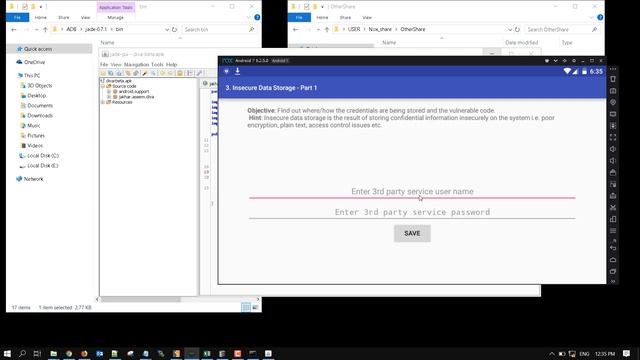The image size is (640, 360).
Task: Click the Nox fullscreen icon
Action: pyautogui.click(x=613, y=138)
